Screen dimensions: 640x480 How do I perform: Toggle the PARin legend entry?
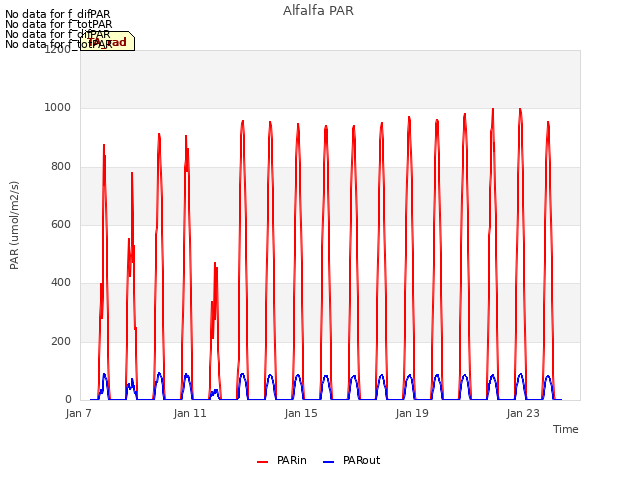pos(282,460)
